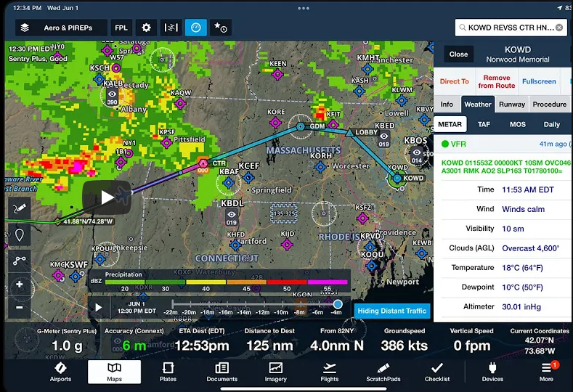Open the Plates tab in bottom bar

[168, 372]
